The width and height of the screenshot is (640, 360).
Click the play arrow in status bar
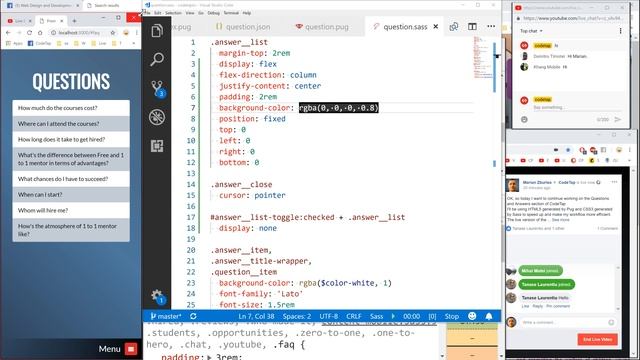(393, 316)
